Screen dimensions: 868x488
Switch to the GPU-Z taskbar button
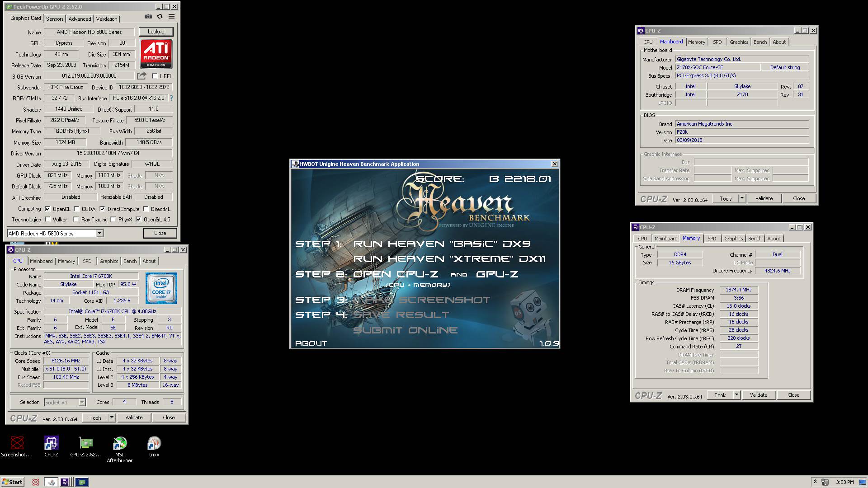82,482
